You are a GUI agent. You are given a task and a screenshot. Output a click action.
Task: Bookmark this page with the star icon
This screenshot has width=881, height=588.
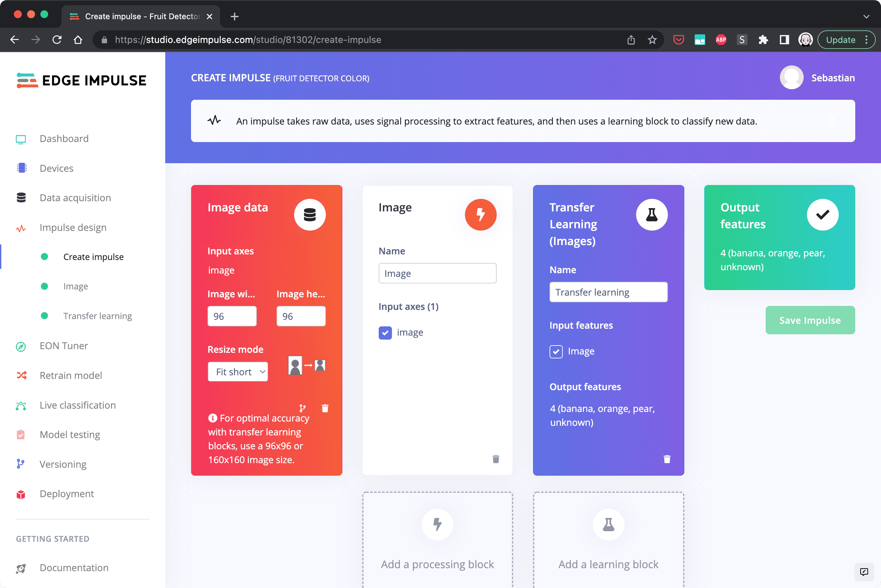652,40
